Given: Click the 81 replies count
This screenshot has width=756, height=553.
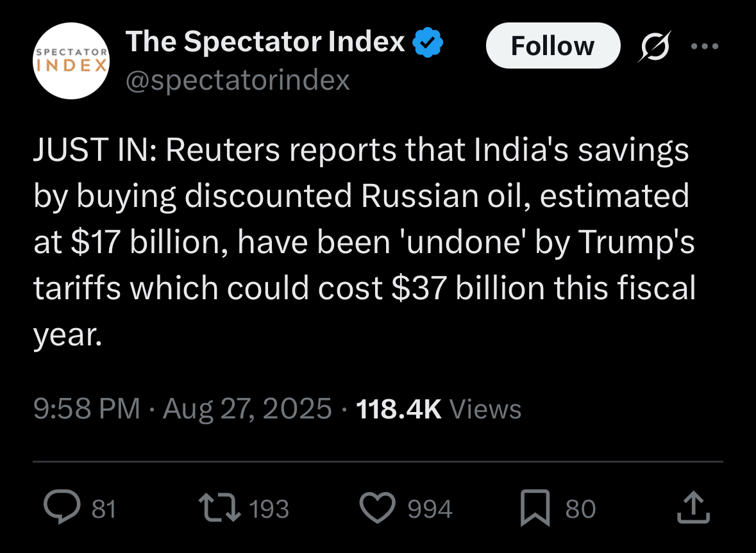Looking at the screenshot, I should tap(104, 509).
